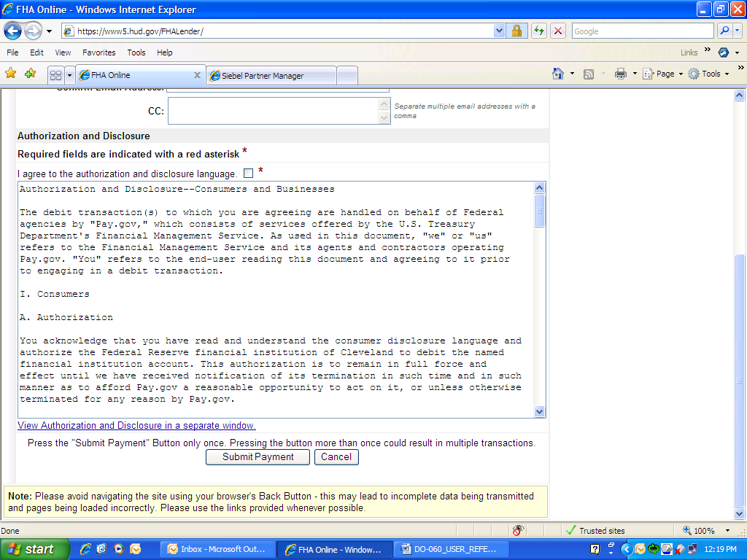747x560 pixels.
Task: Expand the Print options dropdown arrow
Action: pyautogui.click(x=635, y=74)
